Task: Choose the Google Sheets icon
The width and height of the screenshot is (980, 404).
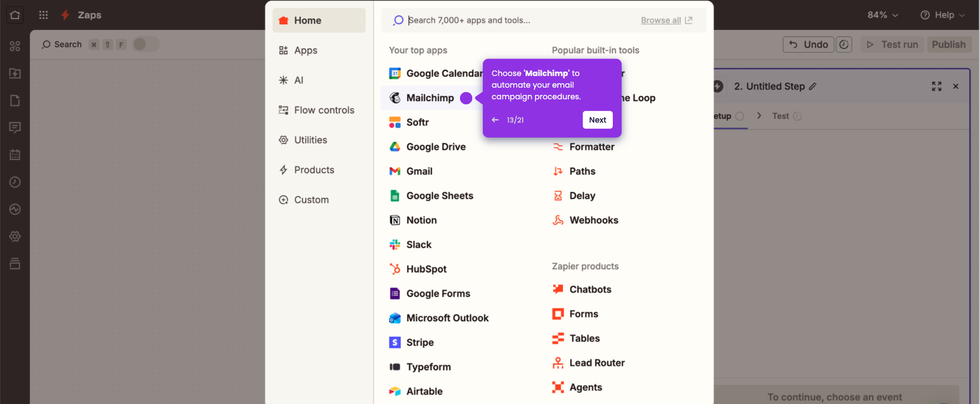Action: click(x=395, y=195)
